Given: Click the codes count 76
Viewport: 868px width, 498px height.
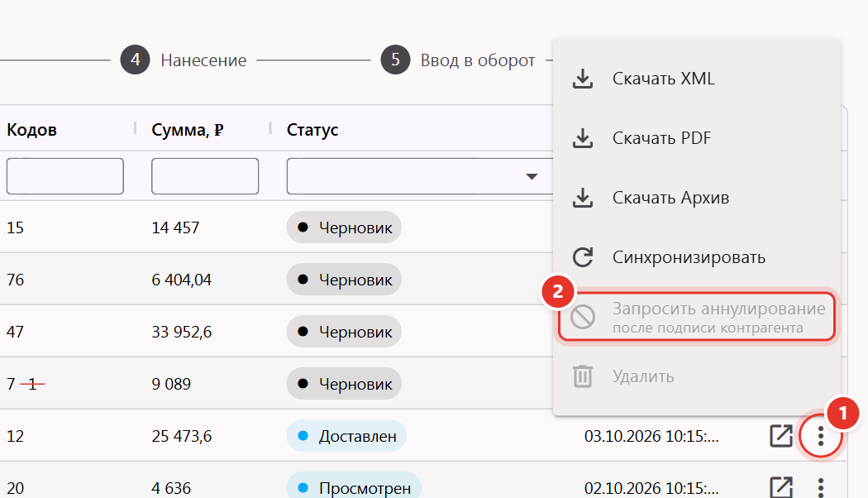Looking at the screenshot, I should click(x=16, y=280).
